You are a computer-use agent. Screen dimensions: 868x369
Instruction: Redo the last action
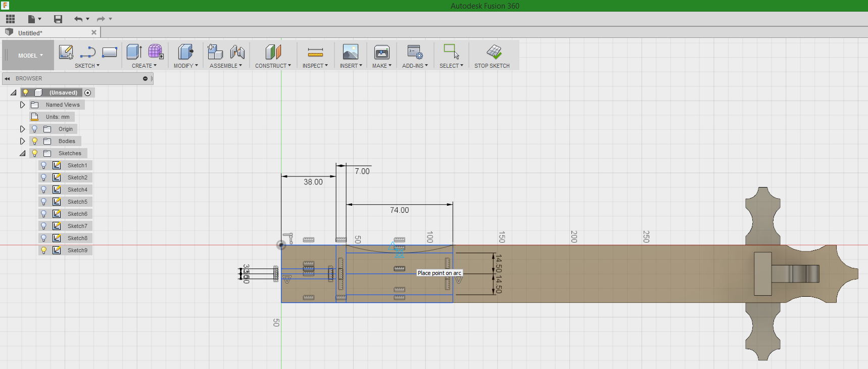(x=101, y=19)
